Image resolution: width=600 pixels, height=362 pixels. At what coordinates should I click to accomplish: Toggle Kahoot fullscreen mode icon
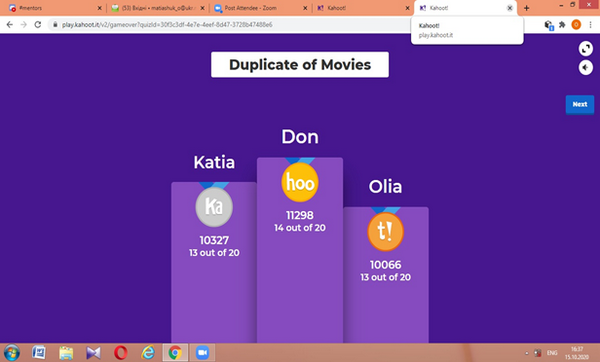pyautogui.click(x=585, y=49)
